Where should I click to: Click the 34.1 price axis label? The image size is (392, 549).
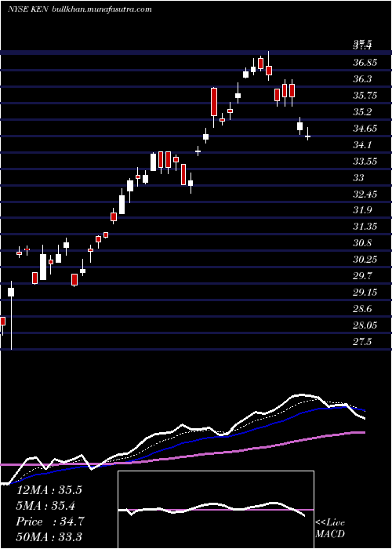pyautogui.click(x=362, y=145)
